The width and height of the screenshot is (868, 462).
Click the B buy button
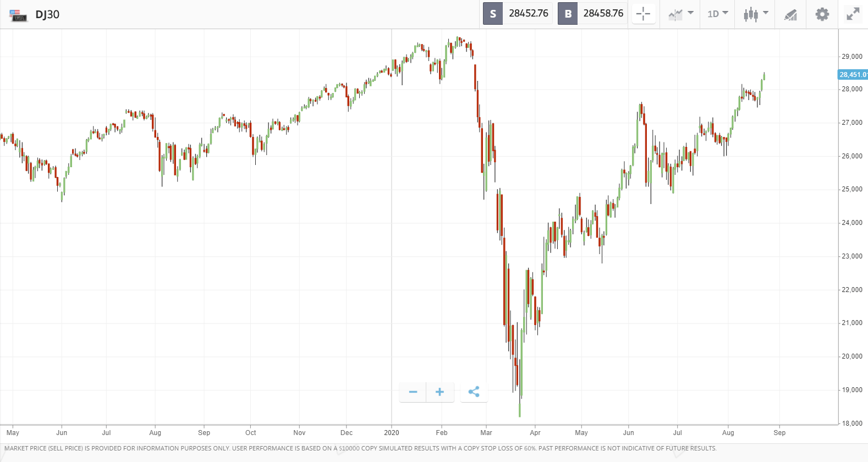568,14
